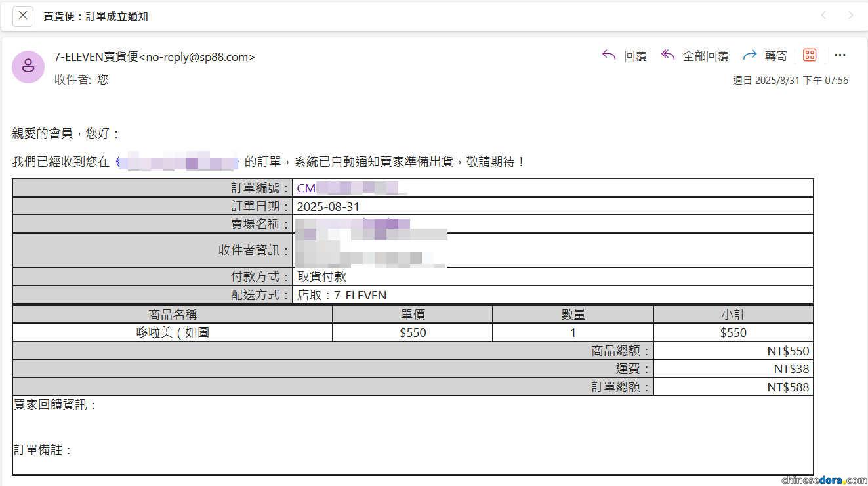868x486 pixels.
Task: Reply to the email with 回覆
Action: coord(625,56)
